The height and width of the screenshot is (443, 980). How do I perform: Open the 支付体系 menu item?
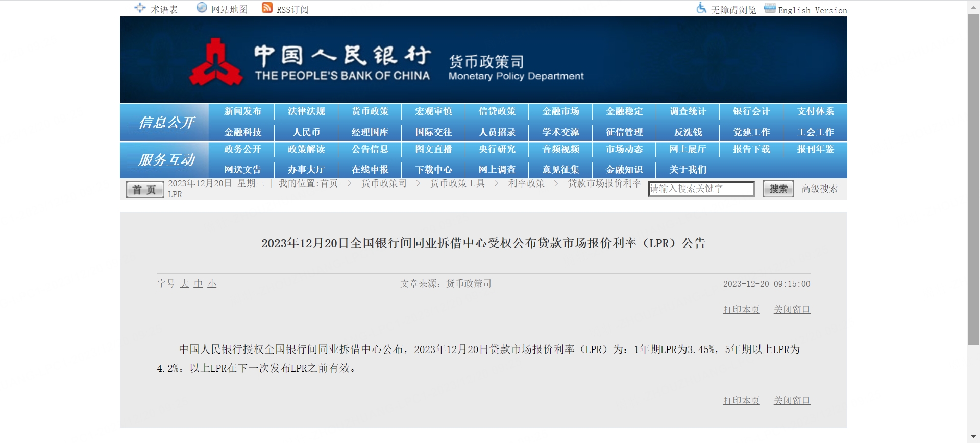click(816, 111)
